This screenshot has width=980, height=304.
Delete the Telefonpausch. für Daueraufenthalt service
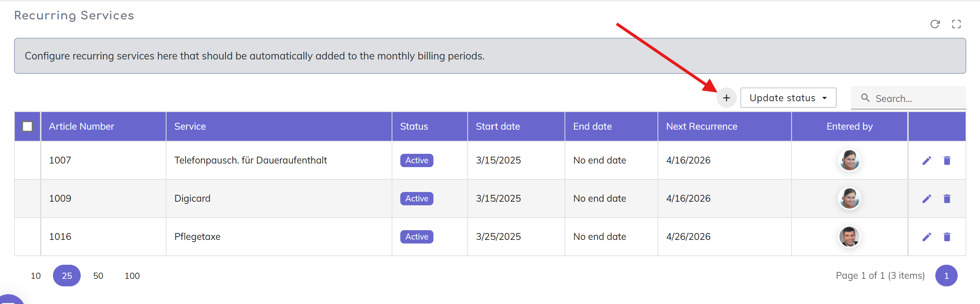point(946,161)
